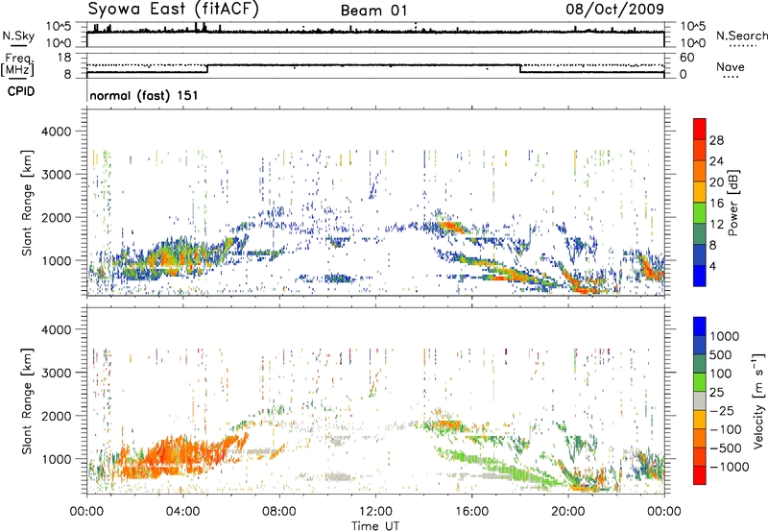This screenshot has width=768, height=532.
Task: Click the lowest blue segment of Power colorbar
Action: coord(700,276)
